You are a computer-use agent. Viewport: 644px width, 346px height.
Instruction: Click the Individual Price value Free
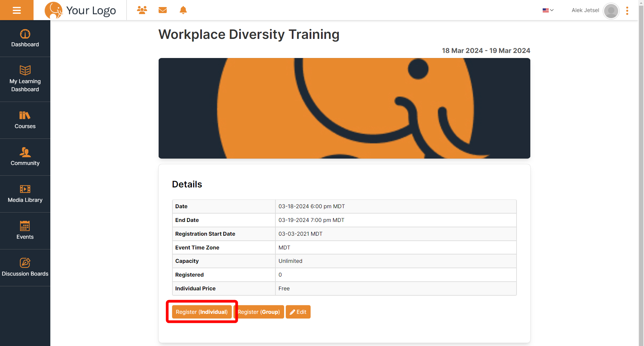tap(284, 288)
